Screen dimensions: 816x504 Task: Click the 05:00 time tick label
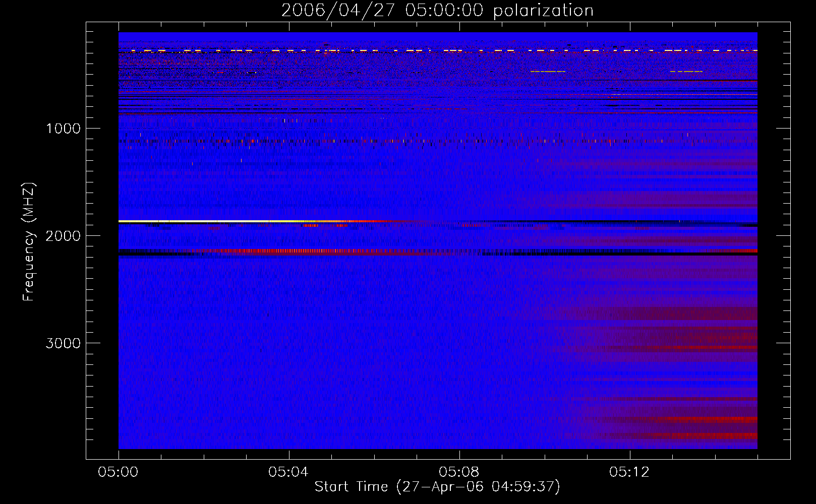[x=118, y=472]
